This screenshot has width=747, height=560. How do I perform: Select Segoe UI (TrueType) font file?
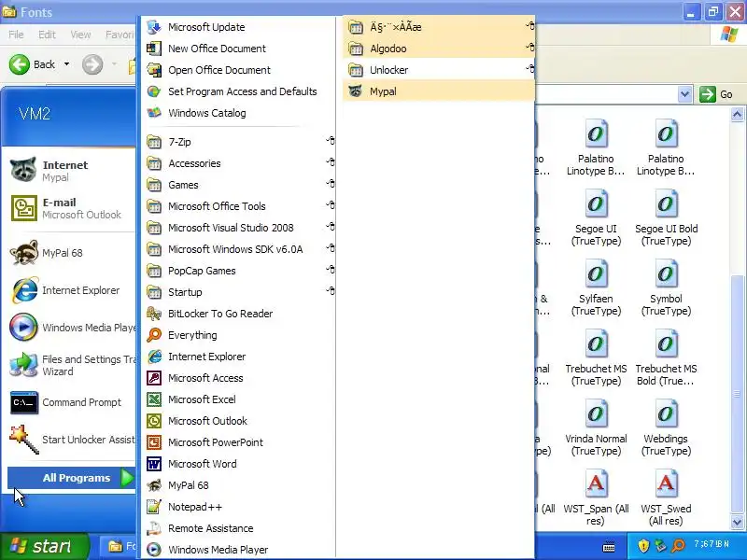[x=596, y=218]
